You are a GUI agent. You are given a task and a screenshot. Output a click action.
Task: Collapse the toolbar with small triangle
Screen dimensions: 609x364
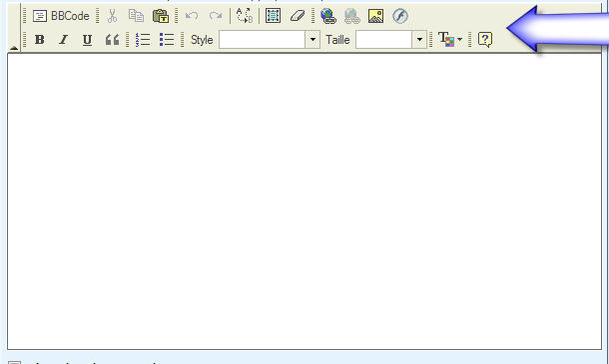coord(14,48)
